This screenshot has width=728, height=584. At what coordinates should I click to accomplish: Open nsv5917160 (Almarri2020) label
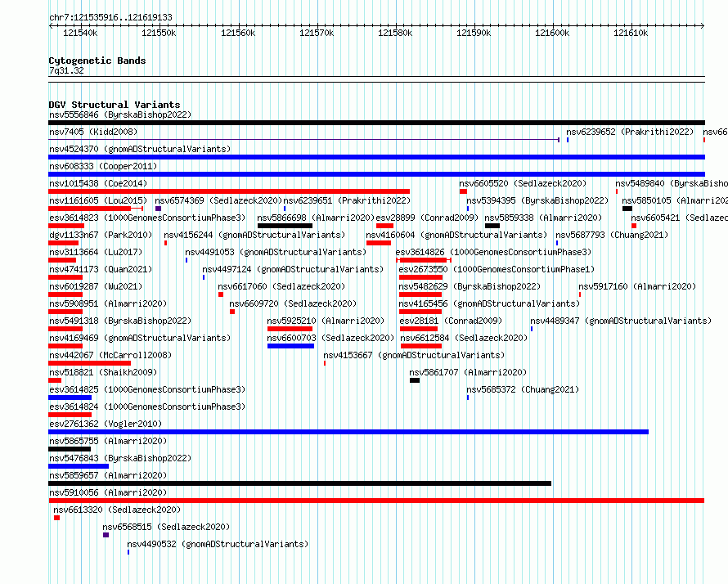click(x=637, y=286)
